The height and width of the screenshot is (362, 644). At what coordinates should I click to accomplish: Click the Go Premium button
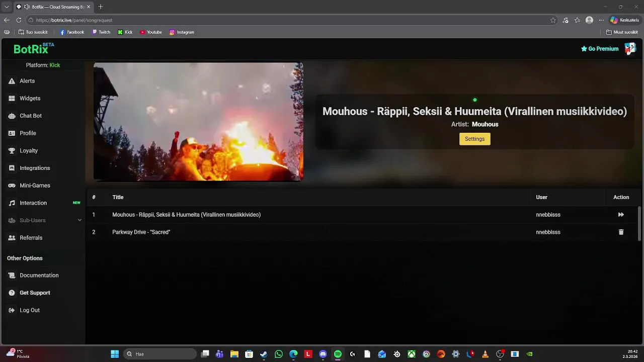(600, 49)
